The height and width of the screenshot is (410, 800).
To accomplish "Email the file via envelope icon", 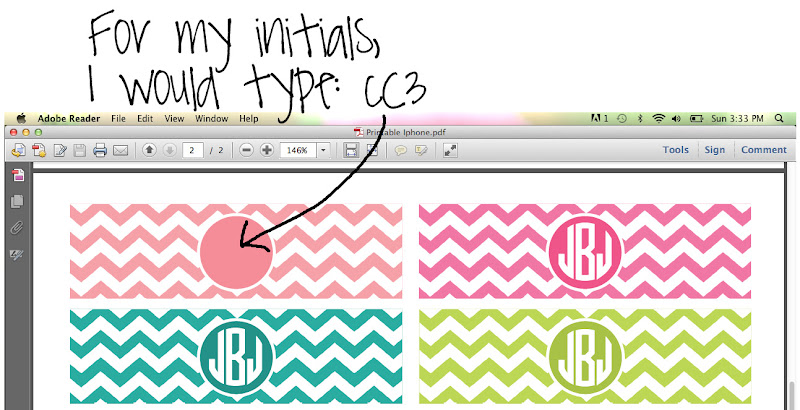I will tap(120, 150).
